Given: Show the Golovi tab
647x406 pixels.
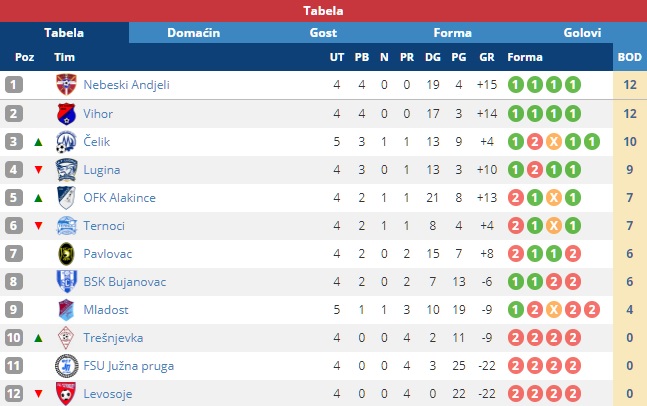Looking at the screenshot, I should click(x=582, y=32).
